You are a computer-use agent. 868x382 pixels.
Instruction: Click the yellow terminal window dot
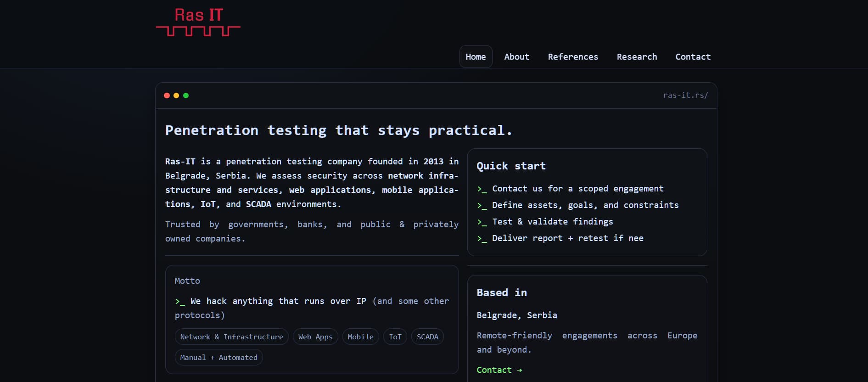176,95
